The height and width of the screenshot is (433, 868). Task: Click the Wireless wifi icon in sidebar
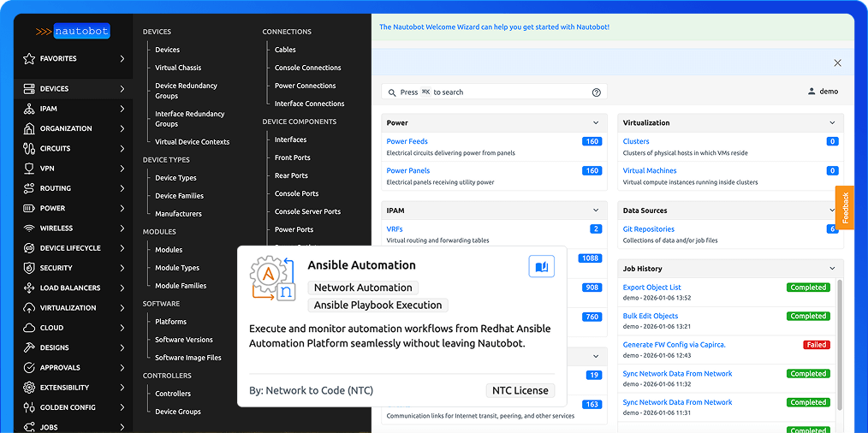pyautogui.click(x=29, y=228)
